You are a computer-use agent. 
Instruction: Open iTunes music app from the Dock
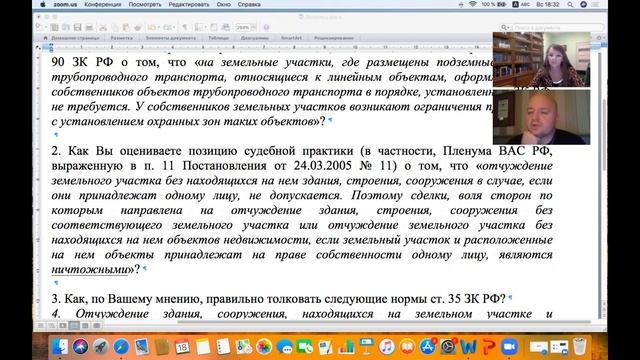387,347
